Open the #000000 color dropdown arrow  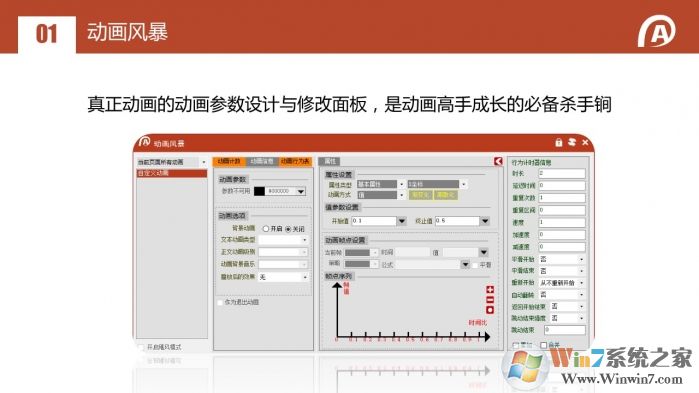301,191
